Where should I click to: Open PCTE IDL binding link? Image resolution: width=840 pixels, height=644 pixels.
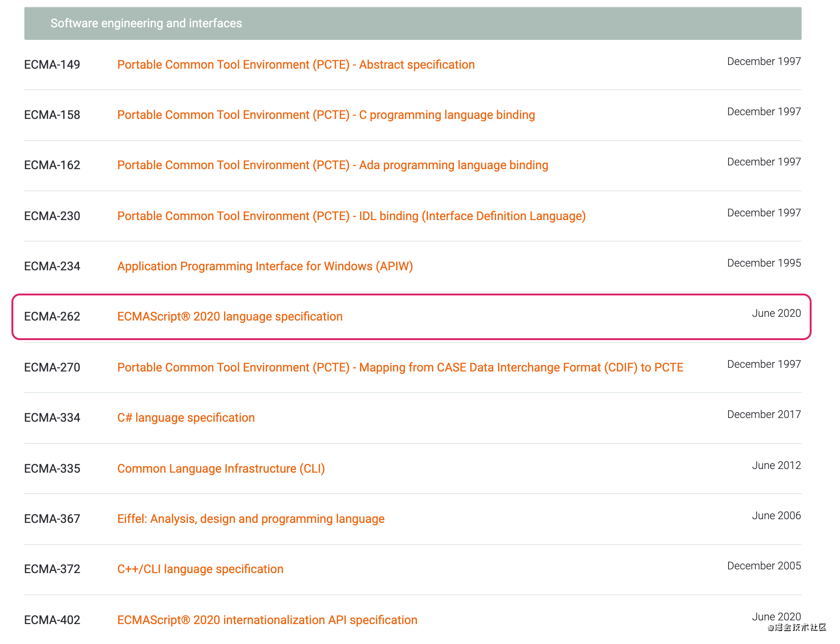[x=351, y=216]
